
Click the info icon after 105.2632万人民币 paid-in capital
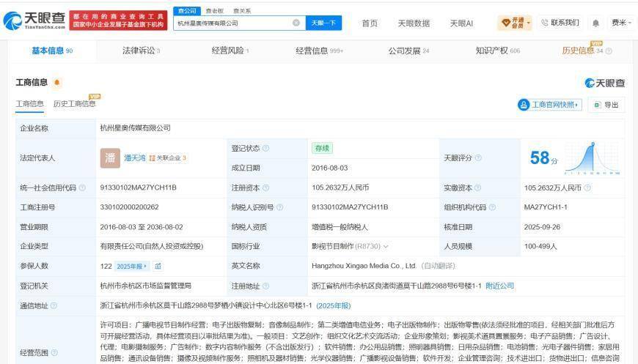587,187
